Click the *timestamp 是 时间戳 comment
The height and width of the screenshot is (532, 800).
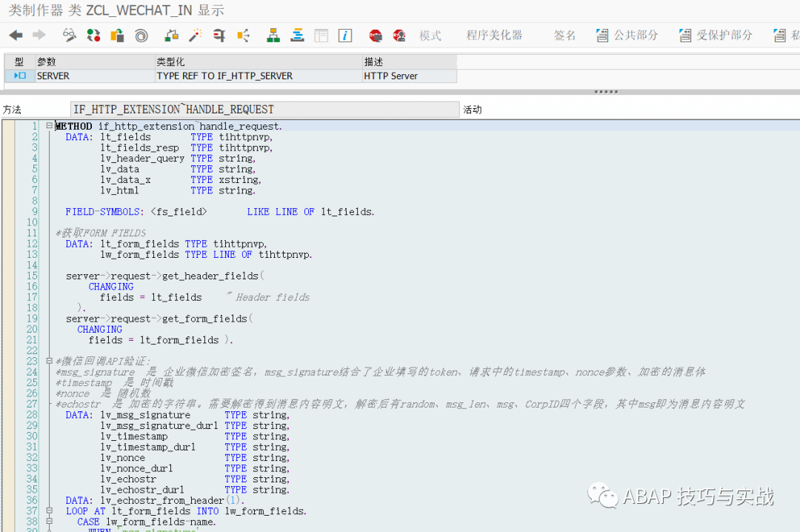coord(114,382)
